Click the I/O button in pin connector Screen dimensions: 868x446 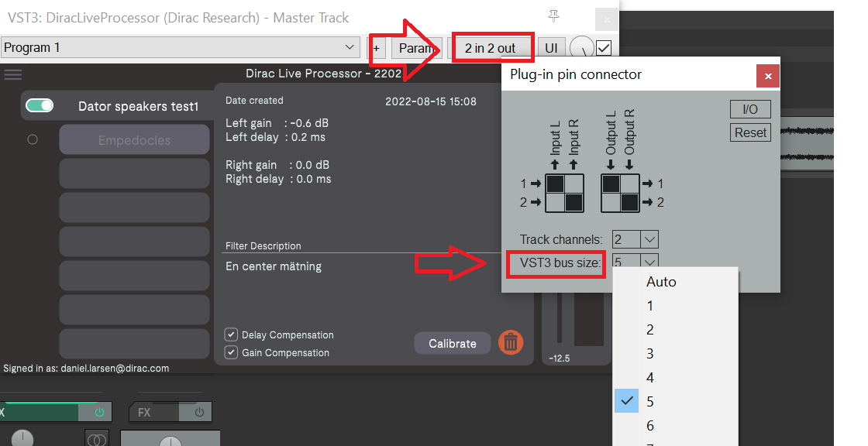tap(750, 109)
